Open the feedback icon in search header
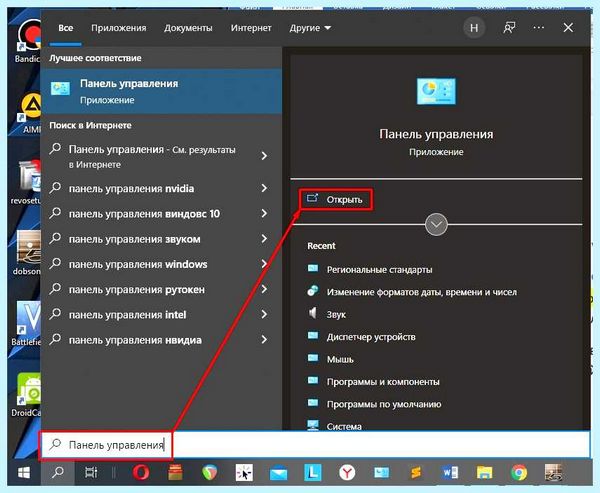This screenshot has height=493, width=600. pos(509,28)
